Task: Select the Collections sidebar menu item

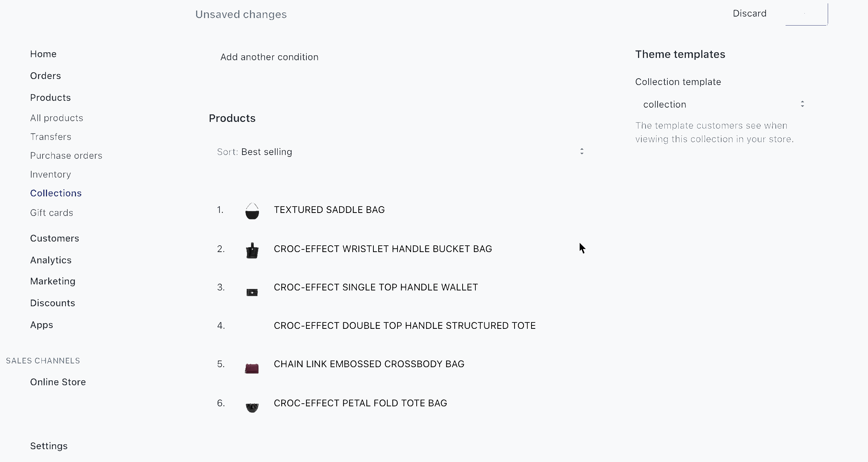Action: [56, 193]
